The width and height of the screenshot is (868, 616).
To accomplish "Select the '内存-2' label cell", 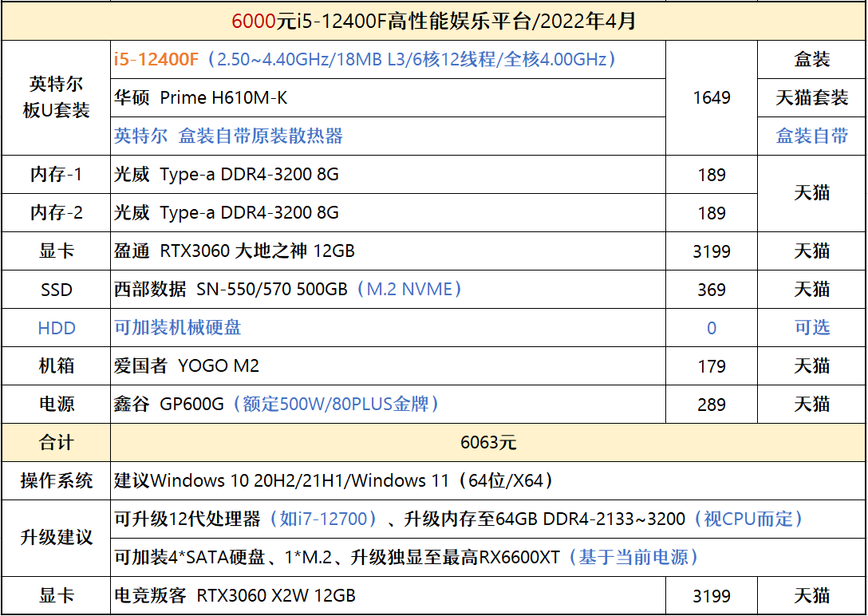I will [56, 213].
